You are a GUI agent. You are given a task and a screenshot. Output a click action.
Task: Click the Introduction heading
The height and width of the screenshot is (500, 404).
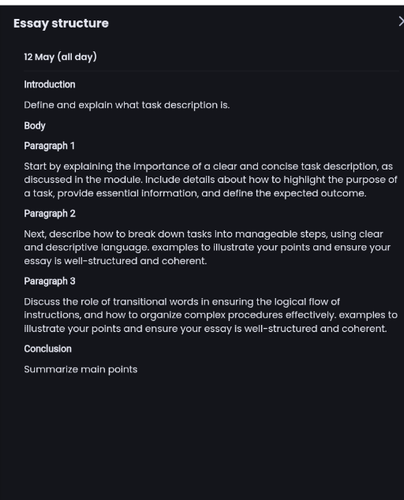[49, 84]
